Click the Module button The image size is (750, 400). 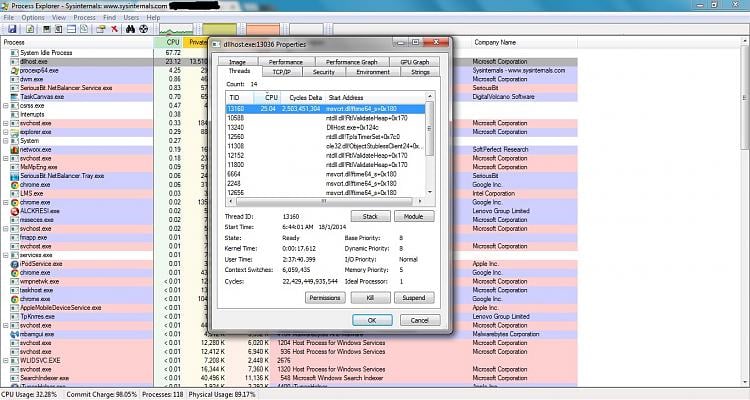(414, 216)
